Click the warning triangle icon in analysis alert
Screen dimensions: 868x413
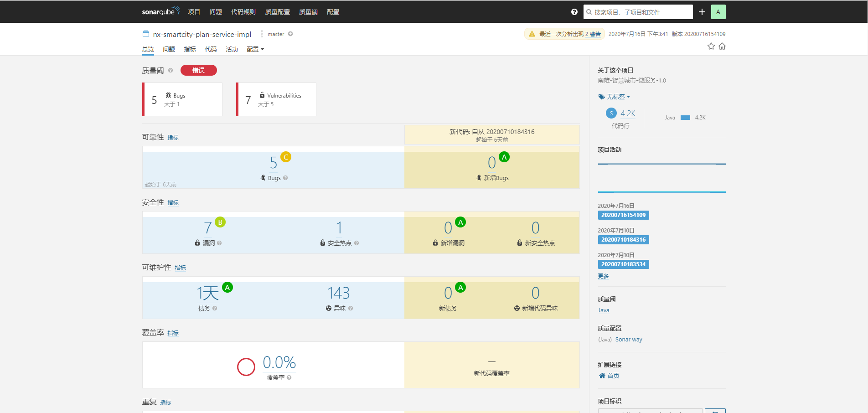[532, 34]
